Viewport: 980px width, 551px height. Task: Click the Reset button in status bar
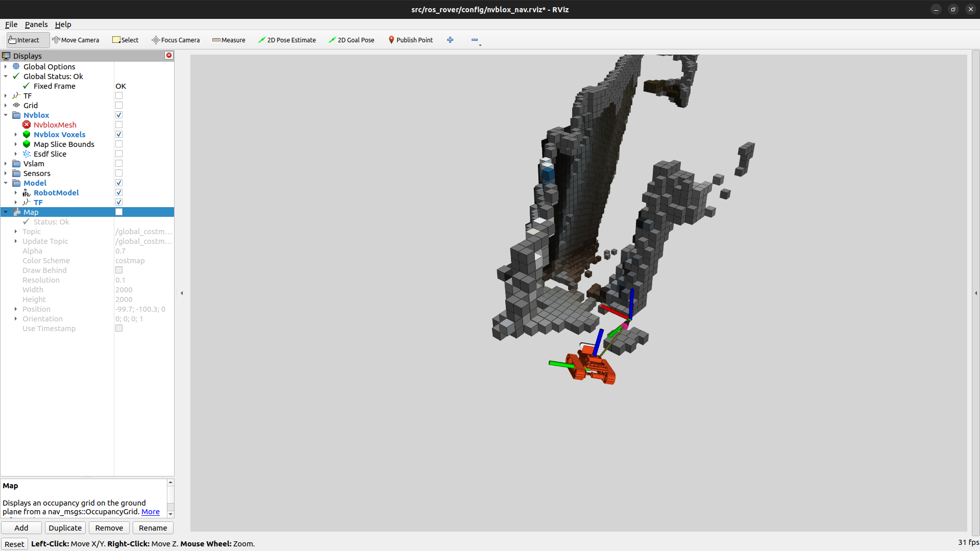click(x=14, y=544)
